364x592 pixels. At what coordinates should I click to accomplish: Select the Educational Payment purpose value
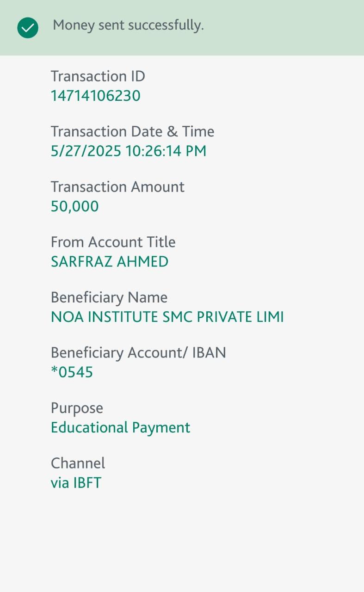[120, 427]
